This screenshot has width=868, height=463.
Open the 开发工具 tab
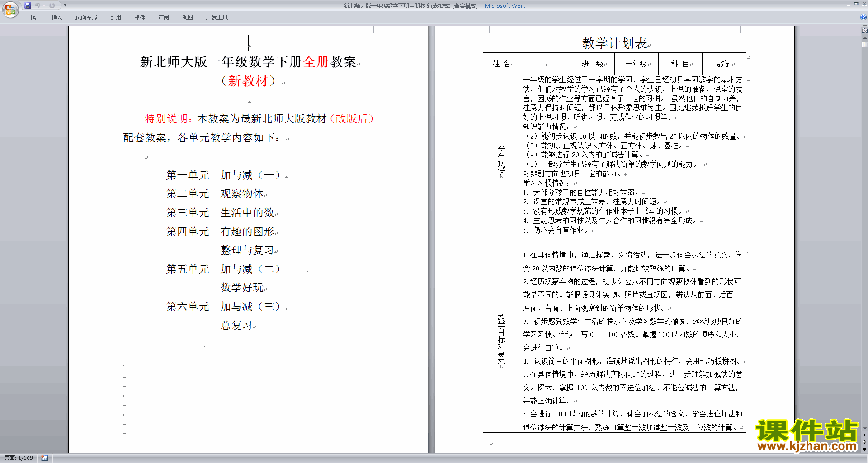point(217,18)
